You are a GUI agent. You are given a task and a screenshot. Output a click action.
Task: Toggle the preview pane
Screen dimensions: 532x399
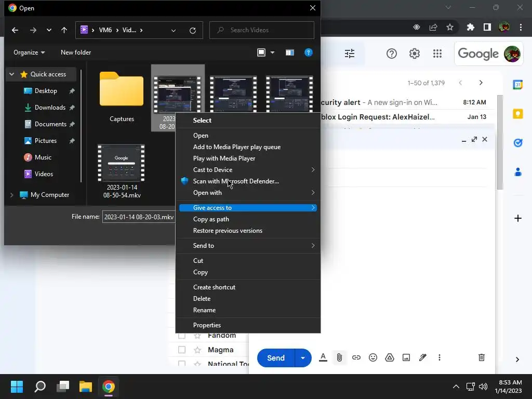[x=290, y=52]
